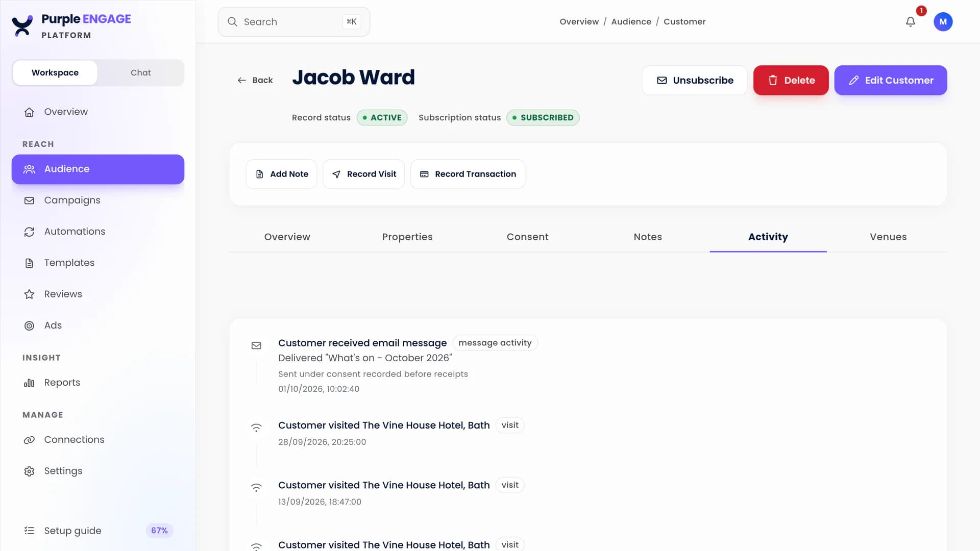
Task: Click Edit Customer button
Action: [x=891, y=80]
